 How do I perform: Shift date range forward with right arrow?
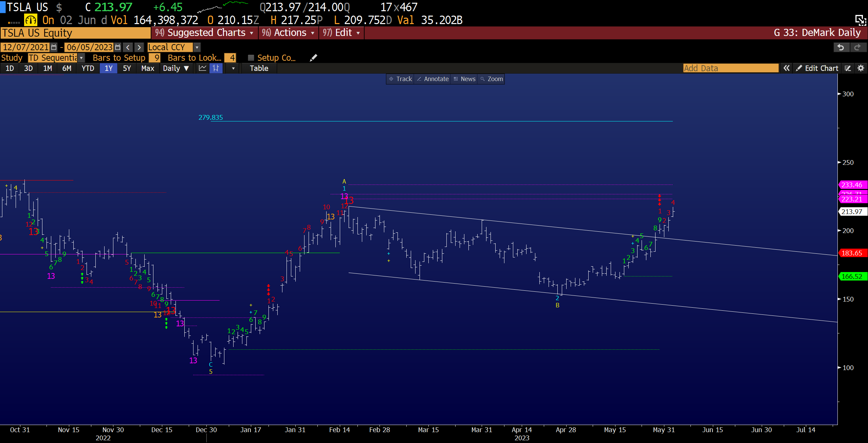(x=139, y=47)
